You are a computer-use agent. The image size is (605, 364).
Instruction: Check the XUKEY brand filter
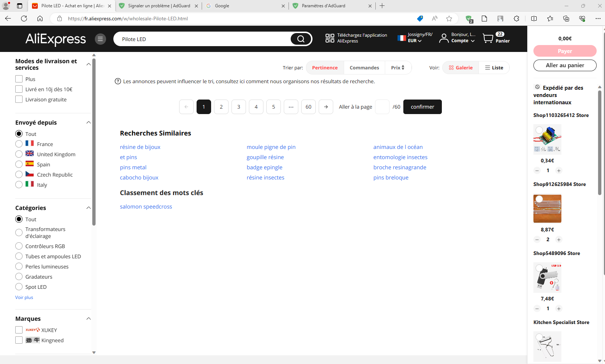(19, 330)
